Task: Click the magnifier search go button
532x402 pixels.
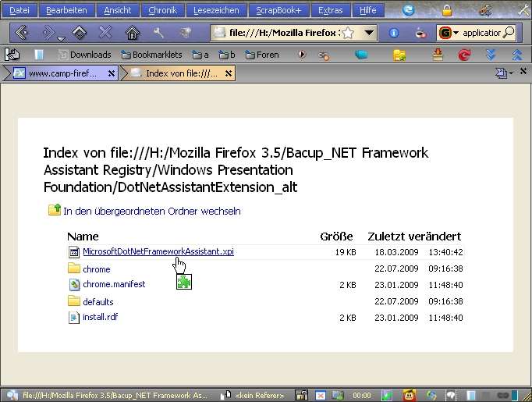Action: tap(509, 33)
